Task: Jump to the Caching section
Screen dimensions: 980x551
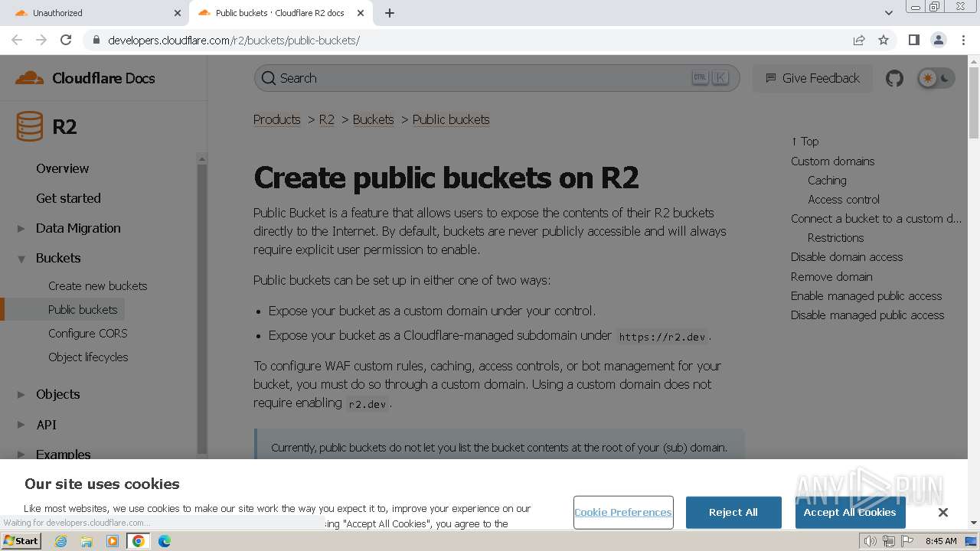Action: point(827,181)
